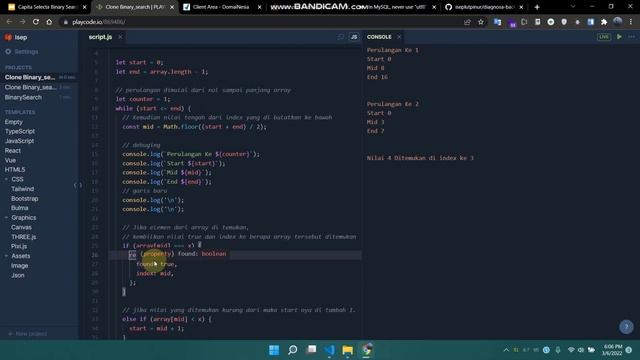640x360 pixels.
Task: Click the playcode.io address bar
Action: 261,22
